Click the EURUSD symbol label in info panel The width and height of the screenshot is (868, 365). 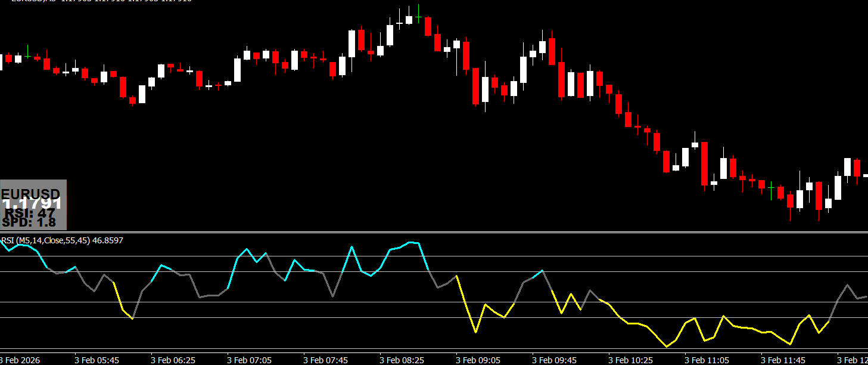(x=31, y=194)
